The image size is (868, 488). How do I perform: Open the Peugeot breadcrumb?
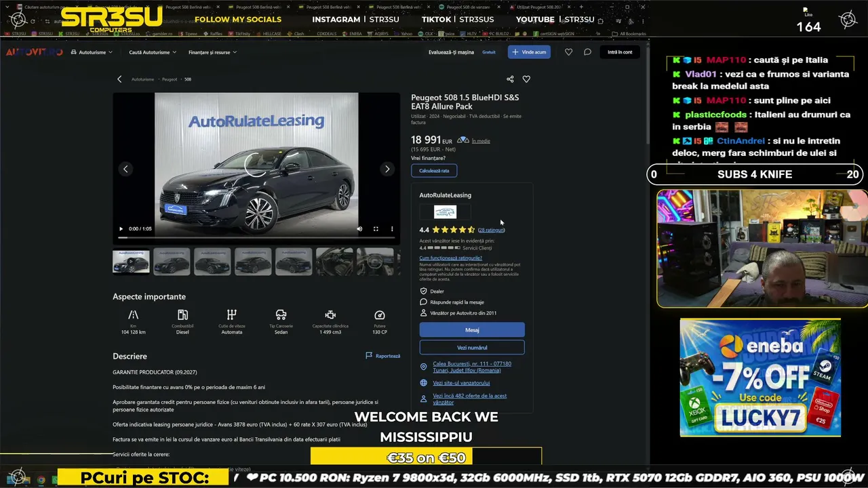(170, 79)
